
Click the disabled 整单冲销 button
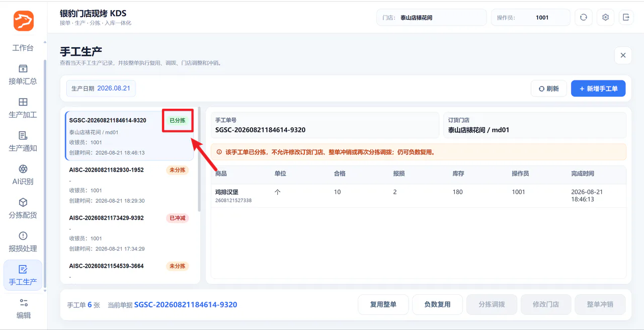tap(600, 304)
